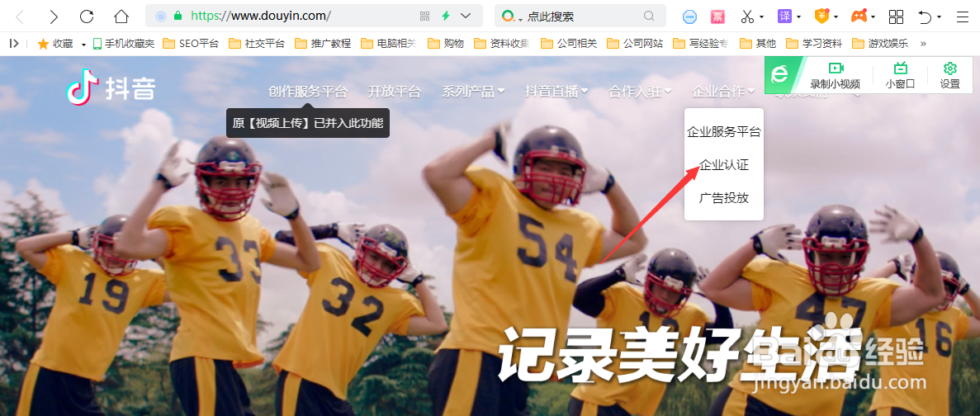The width and height of the screenshot is (980, 416).
Task: Click the 小窗口 mini window button
Action: pos(900,75)
